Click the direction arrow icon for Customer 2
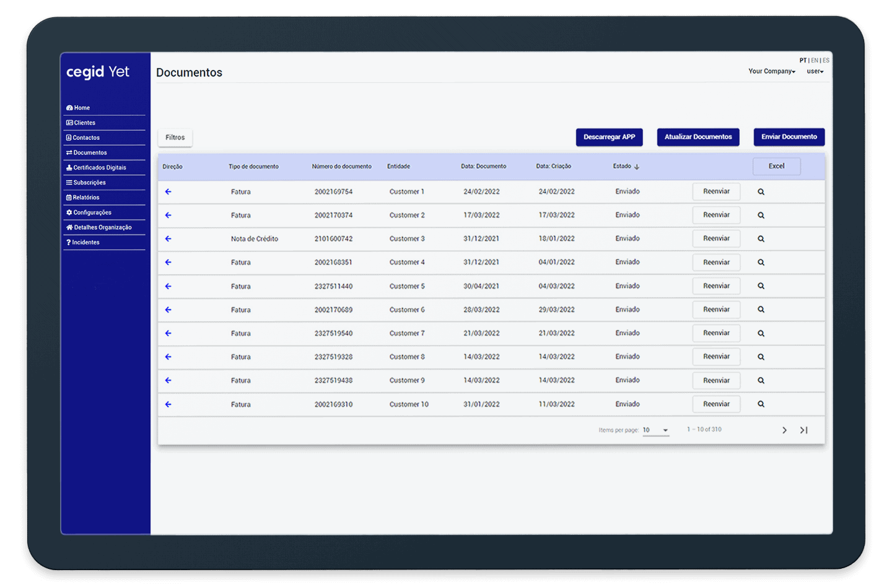 [168, 215]
